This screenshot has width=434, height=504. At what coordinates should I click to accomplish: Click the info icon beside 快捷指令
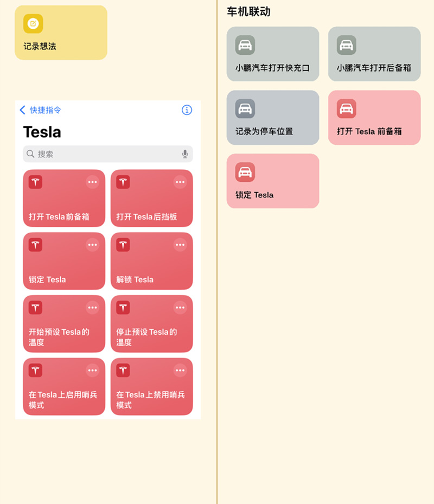click(187, 110)
